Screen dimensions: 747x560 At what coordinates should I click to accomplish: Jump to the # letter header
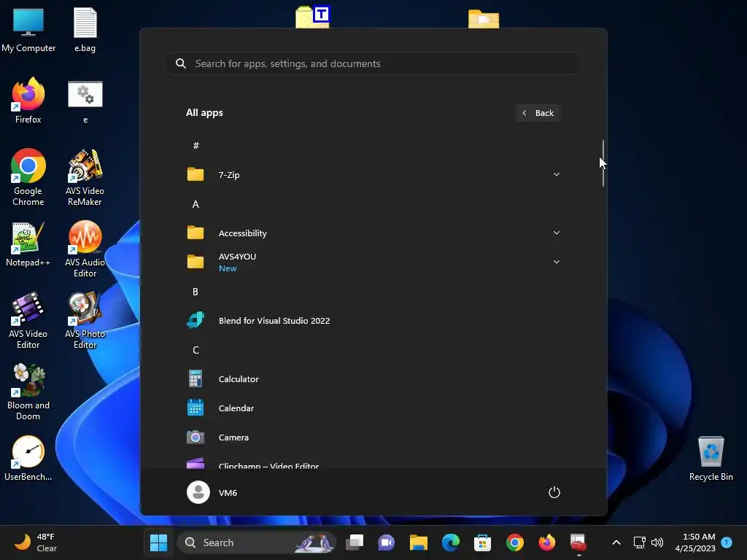click(196, 146)
